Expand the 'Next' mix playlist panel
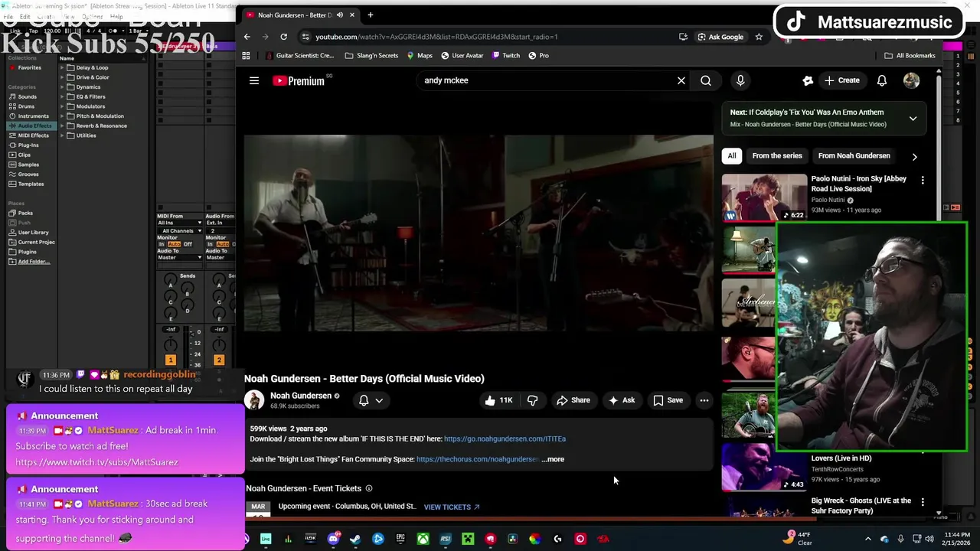Viewport: 980px width, 551px height. 913,119
